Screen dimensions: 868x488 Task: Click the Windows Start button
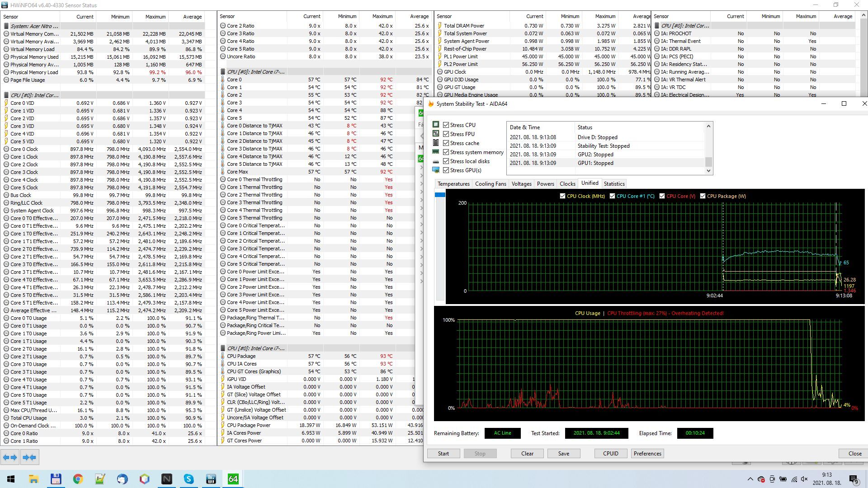click(11, 479)
